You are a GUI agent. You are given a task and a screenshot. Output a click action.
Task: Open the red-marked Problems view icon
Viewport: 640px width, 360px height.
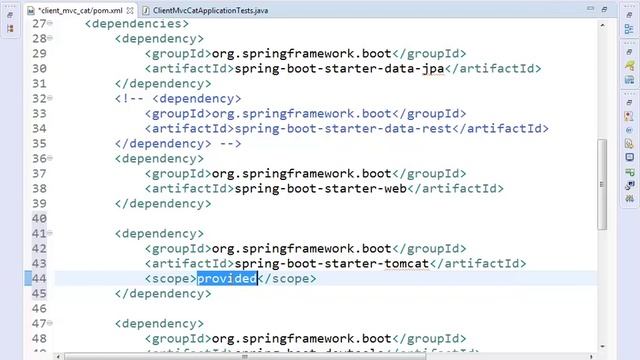629,116
